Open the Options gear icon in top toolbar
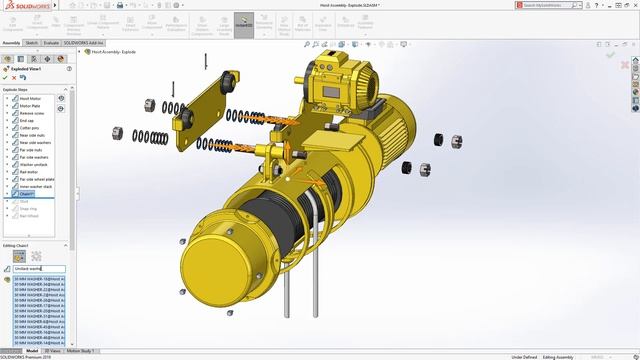The height and width of the screenshot is (360, 640). tap(176, 5)
